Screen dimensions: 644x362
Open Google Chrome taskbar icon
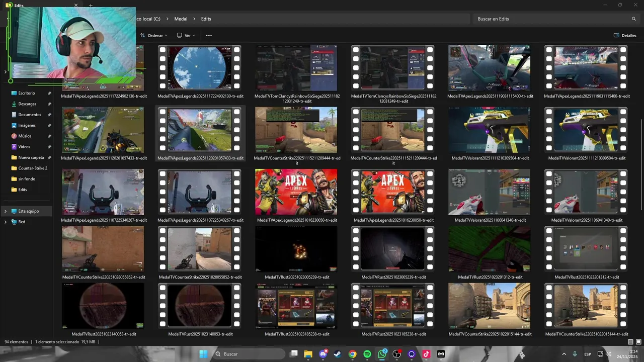pos(353,354)
